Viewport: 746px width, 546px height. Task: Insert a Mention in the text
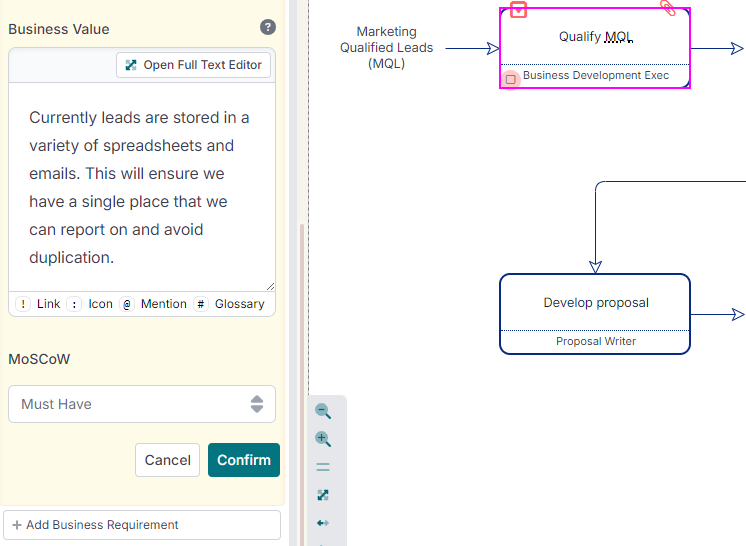click(x=153, y=304)
